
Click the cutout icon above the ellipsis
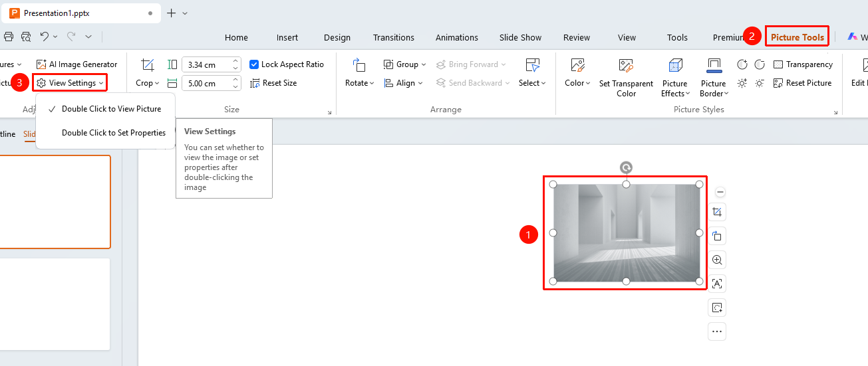point(717,308)
